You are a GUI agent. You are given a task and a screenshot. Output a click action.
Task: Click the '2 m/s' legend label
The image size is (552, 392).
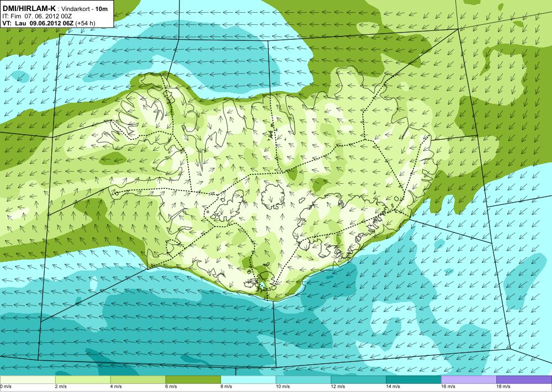[61, 386]
